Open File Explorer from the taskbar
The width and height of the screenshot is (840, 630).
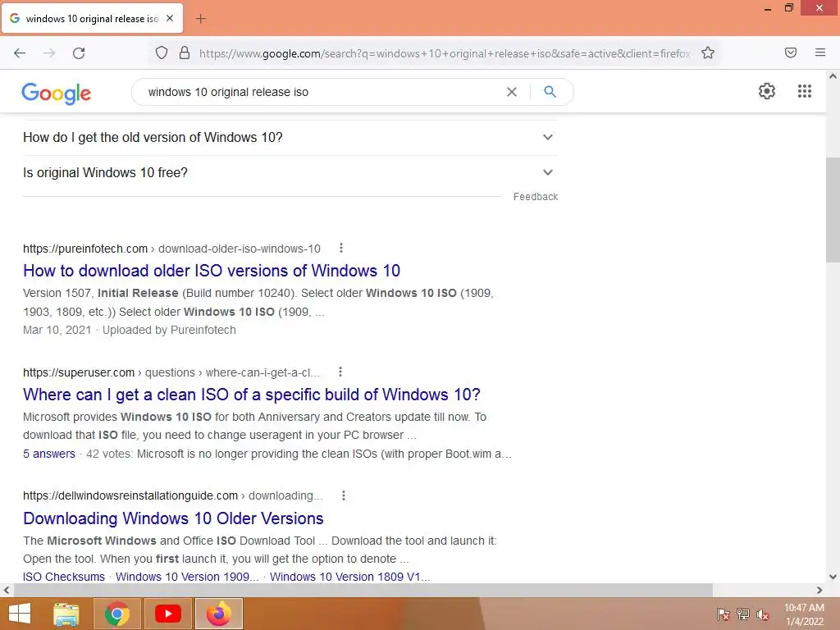pos(66,614)
